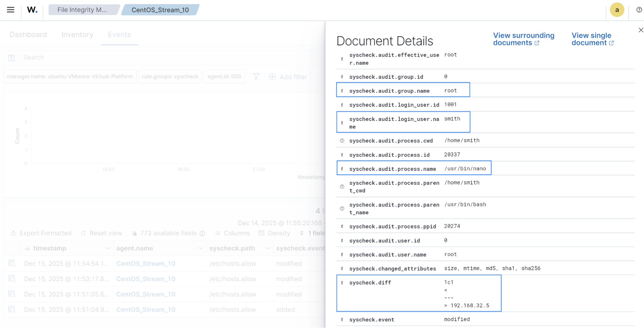Click the user avatar 'a'
Image resolution: width=644 pixels, height=328 pixels.
coord(617,10)
